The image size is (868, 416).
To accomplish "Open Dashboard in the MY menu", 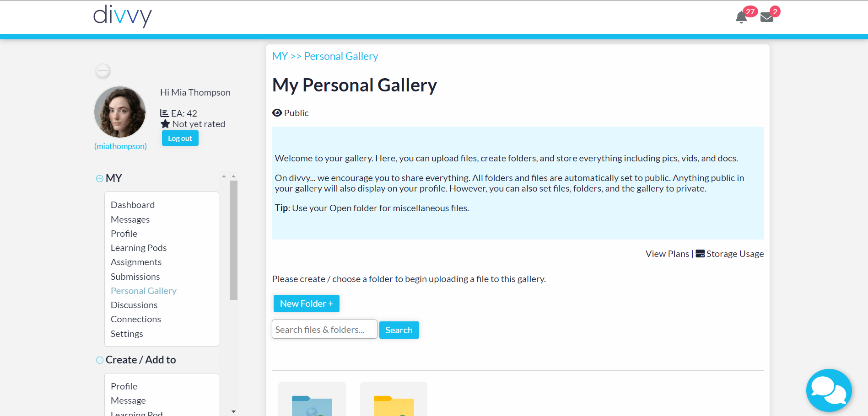I will pos(133,205).
